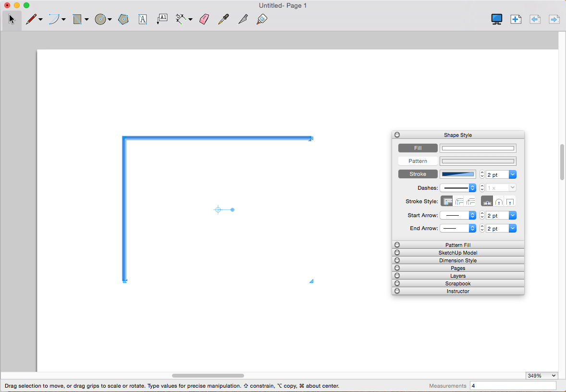
Task: Switch to the Eraser tool
Action: click(x=204, y=19)
